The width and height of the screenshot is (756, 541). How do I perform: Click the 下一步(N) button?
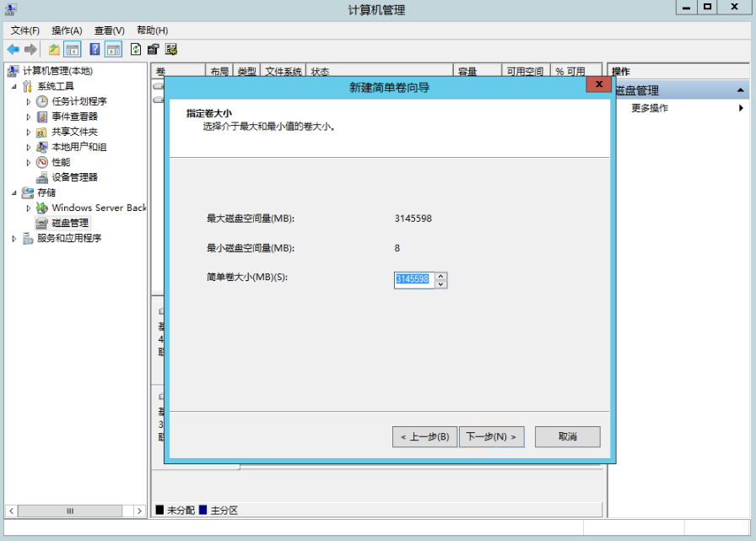pyautogui.click(x=491, y=437)
